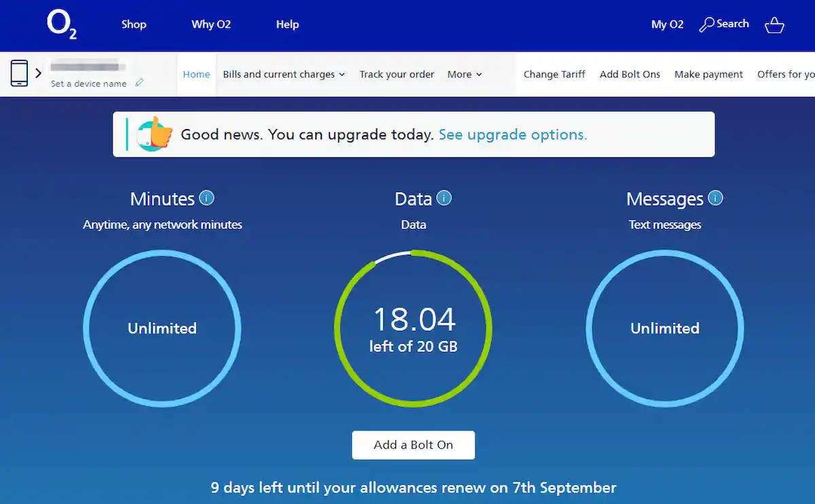Open the More menu
This screenshot has width=815, height=504.
pos(465,74)
